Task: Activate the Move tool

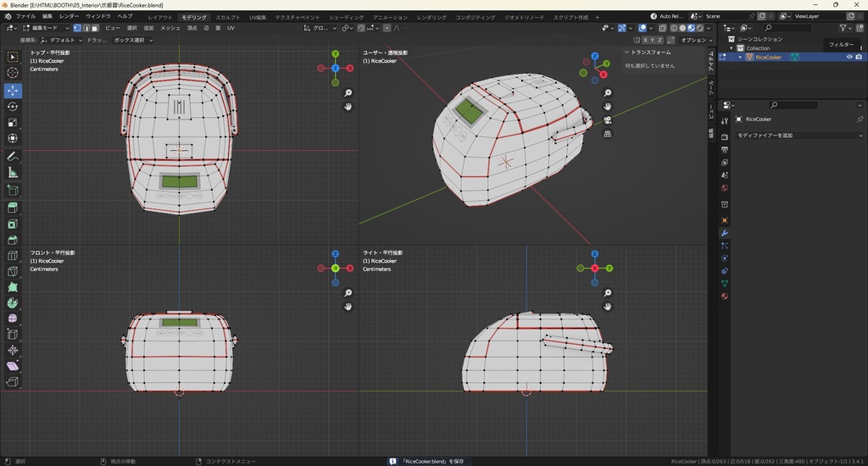Action: [x=13, y=91]
